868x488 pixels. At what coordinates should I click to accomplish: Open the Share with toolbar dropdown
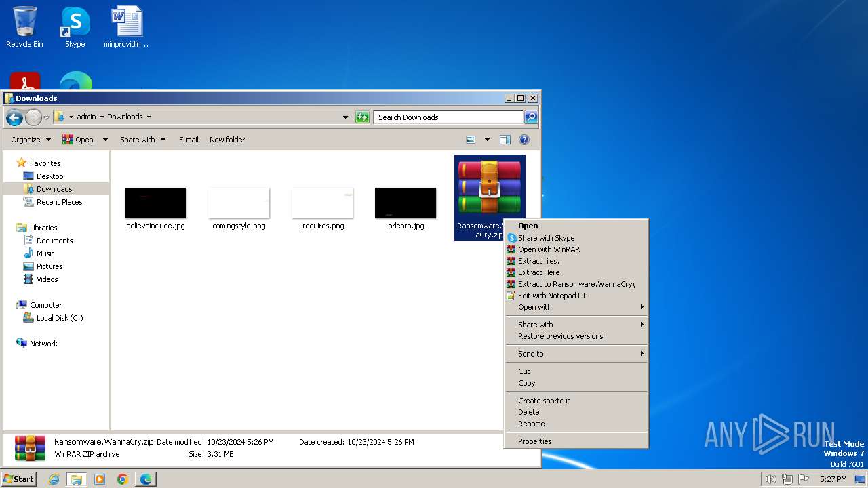pos(142,140)
